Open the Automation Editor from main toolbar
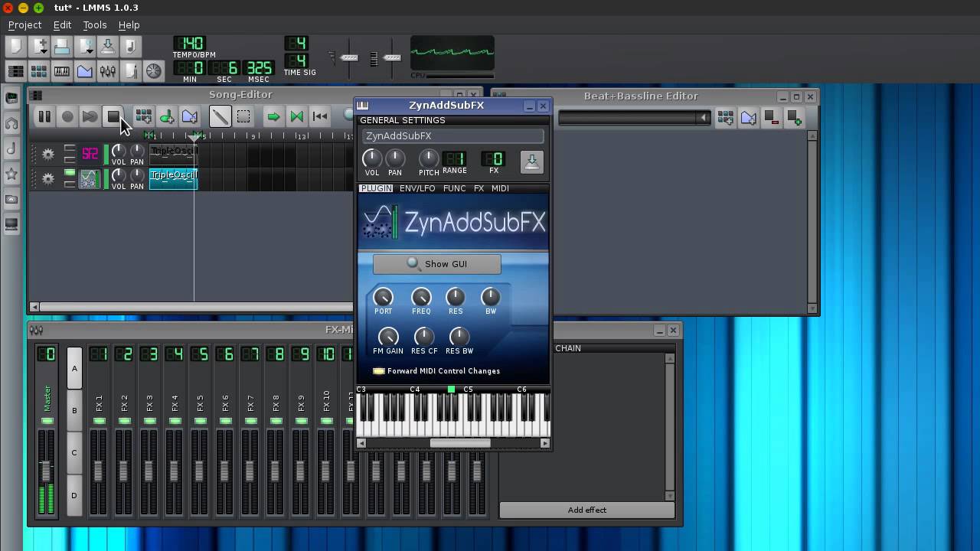 point(85,71)
